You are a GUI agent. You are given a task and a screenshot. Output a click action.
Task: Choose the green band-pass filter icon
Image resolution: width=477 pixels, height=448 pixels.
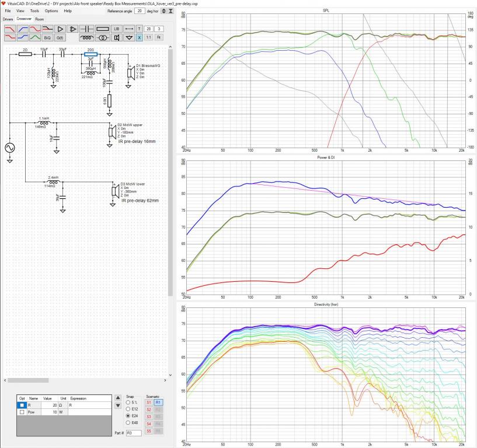pyautogui.click(x=35, y=37)
